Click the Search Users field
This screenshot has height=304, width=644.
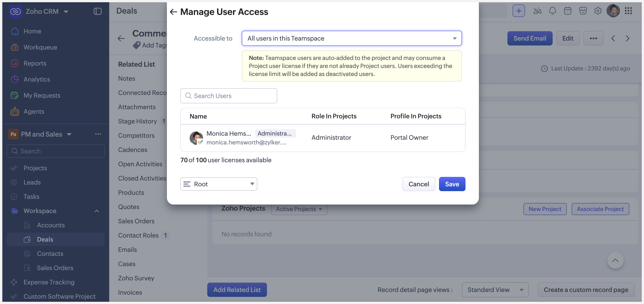coord(228,95)
